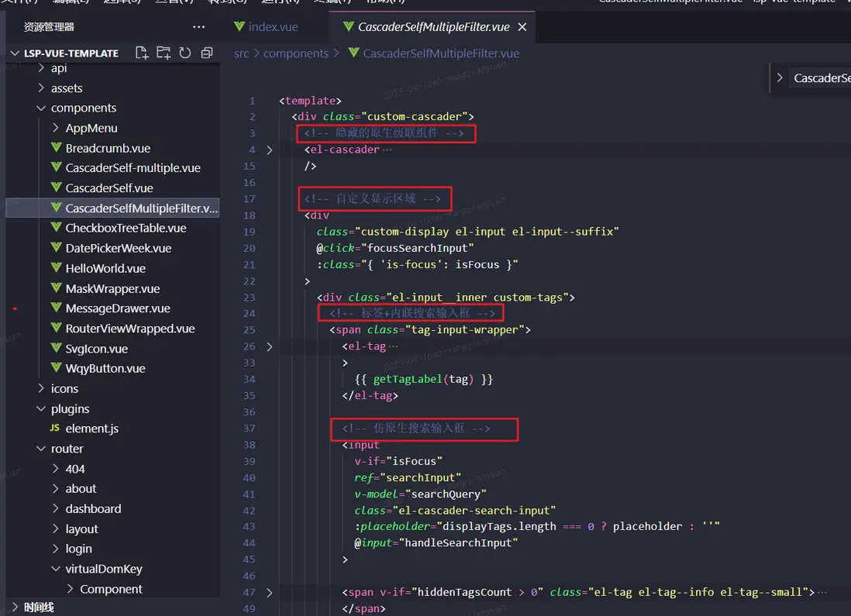
Task: Click the New Folder icon in explorer
Action: (164, 53)
